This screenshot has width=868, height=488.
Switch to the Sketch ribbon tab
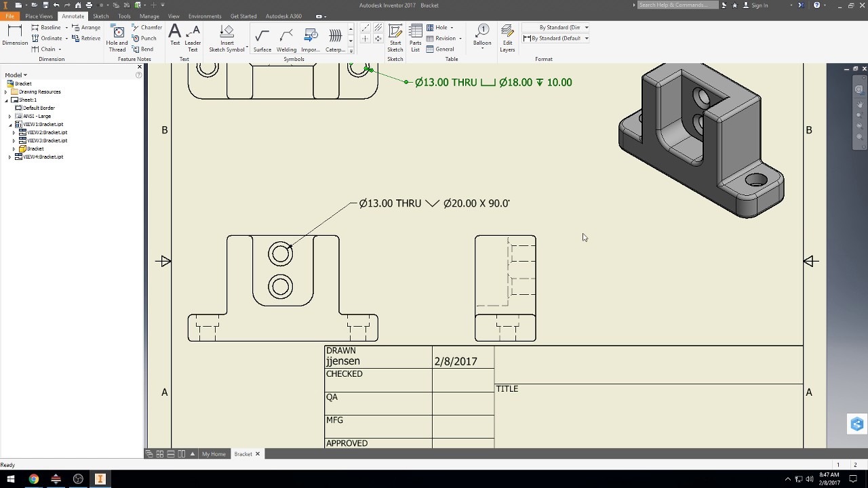(100, 16)
